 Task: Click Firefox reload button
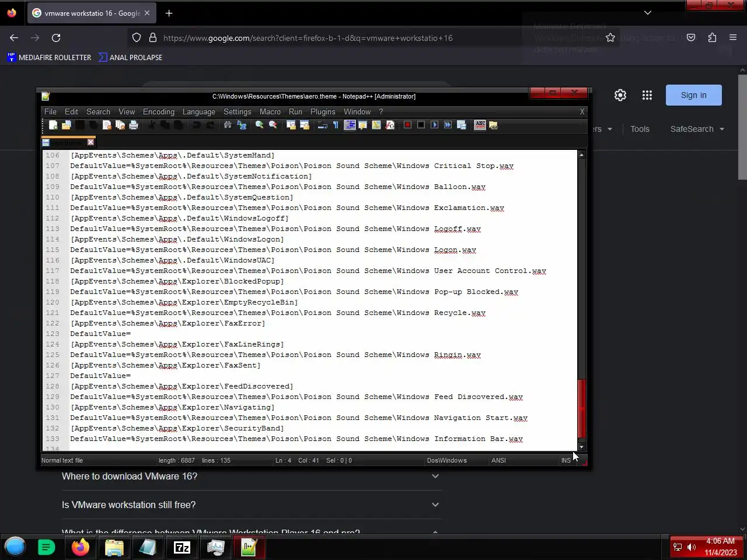56,37
